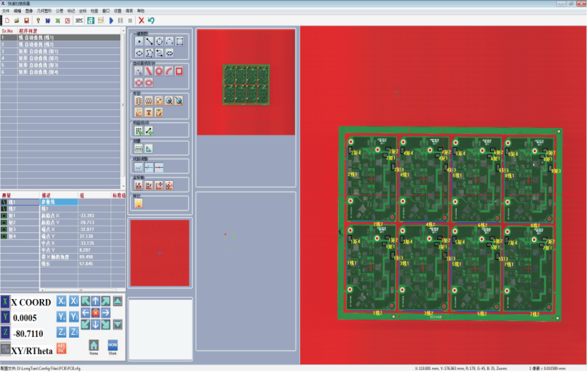Open the light bulb illumination control
Image resolution: width=588 pixels, height=373 pixels.
38,20
